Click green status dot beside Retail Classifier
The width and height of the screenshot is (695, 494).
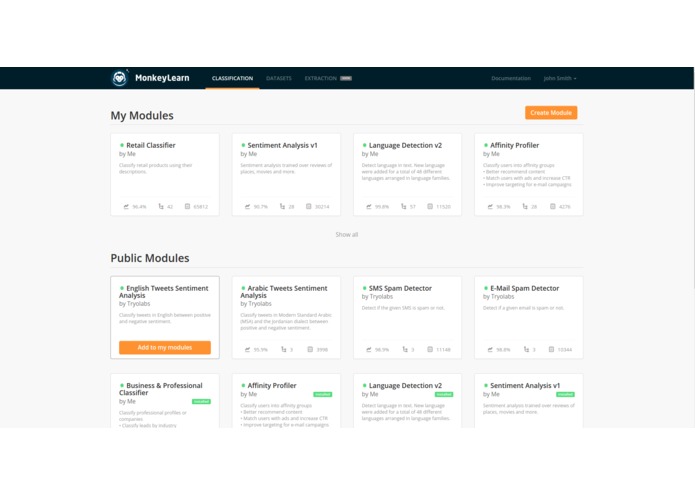[122, 145]
